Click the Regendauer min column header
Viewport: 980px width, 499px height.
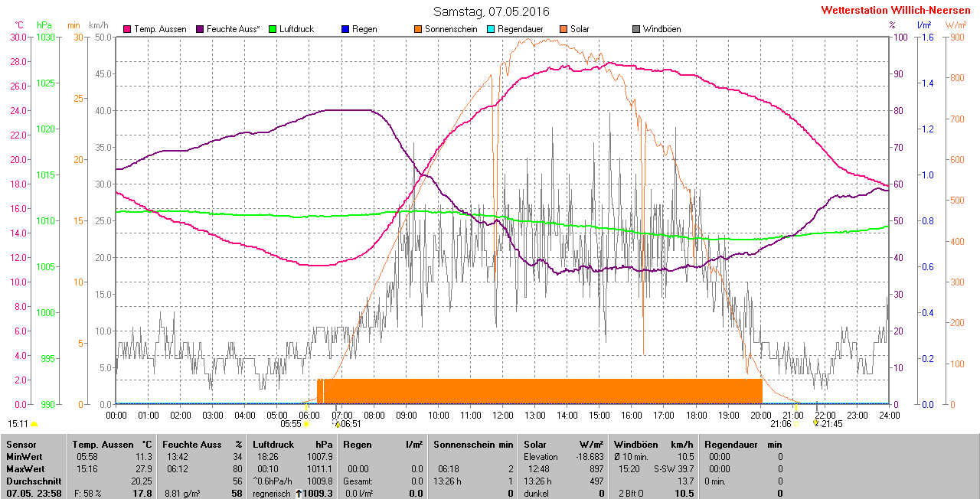(x=743, y=444)
